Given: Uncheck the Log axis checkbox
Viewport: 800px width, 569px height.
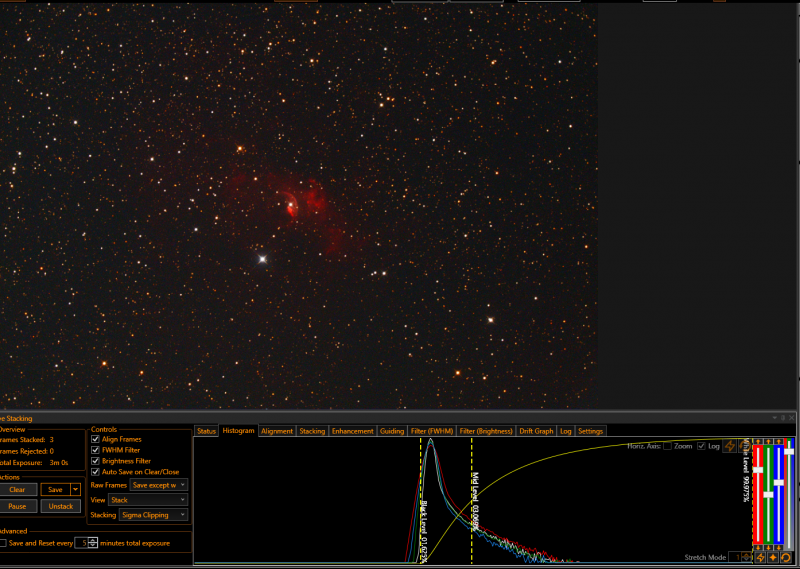Looking at the screenshot, I should tap(701, 446).
